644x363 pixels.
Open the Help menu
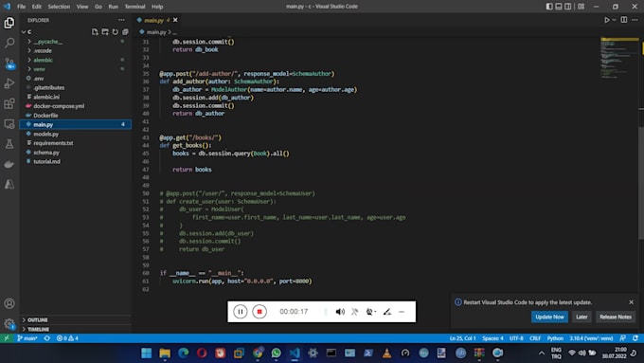tap(157, 7)
